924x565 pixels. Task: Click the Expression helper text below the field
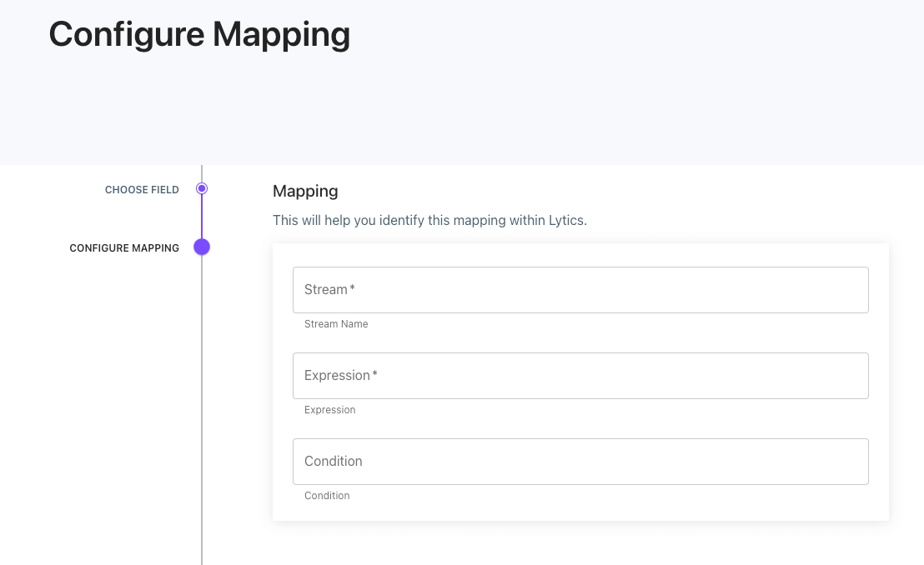tap(329, 410)
